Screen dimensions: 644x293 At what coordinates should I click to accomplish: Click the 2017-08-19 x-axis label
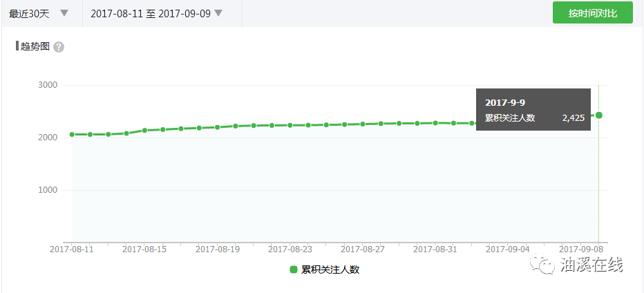tap(217, 249)
